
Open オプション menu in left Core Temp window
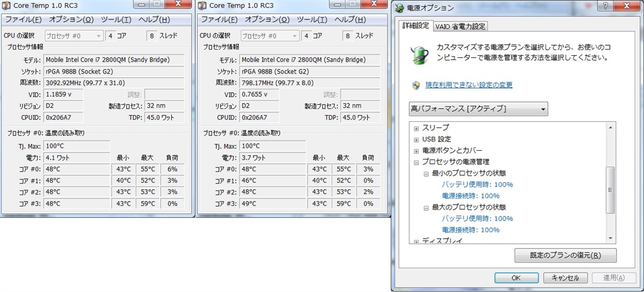pos(71,19)
